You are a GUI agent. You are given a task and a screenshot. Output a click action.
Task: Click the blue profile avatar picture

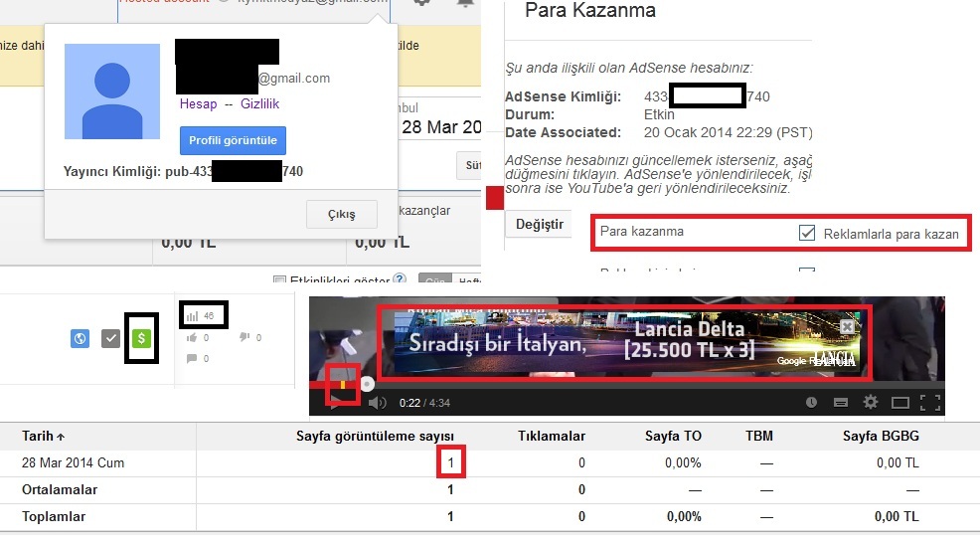click(112, 91)
